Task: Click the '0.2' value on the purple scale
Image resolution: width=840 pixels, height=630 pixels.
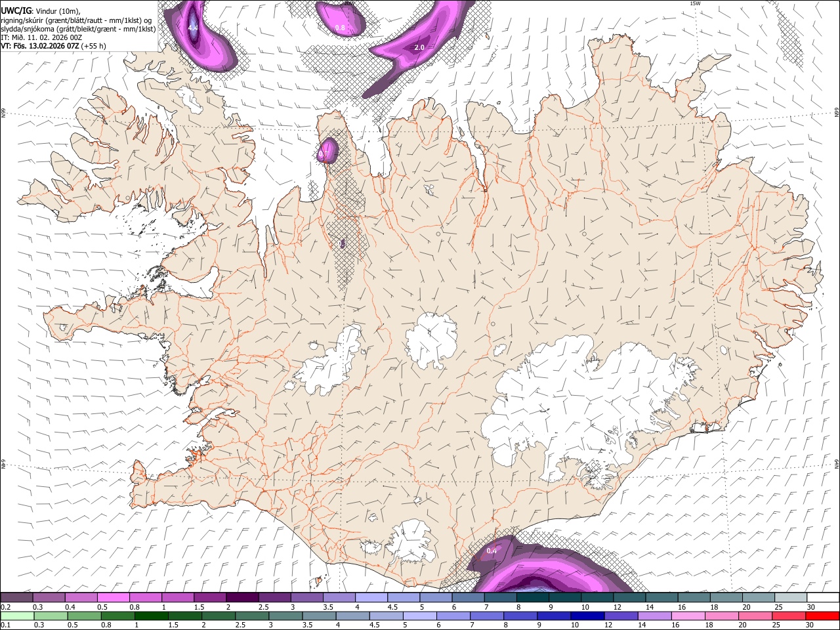Action: click(6, 607)
